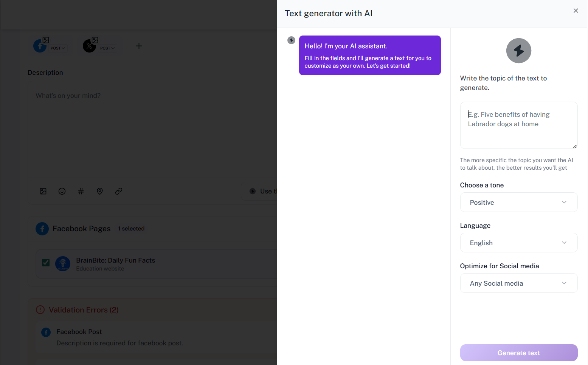The width and height of the screenshot is (588, 365).
Task: Expand the Any Social media dropdown
Action: [518, 283]
